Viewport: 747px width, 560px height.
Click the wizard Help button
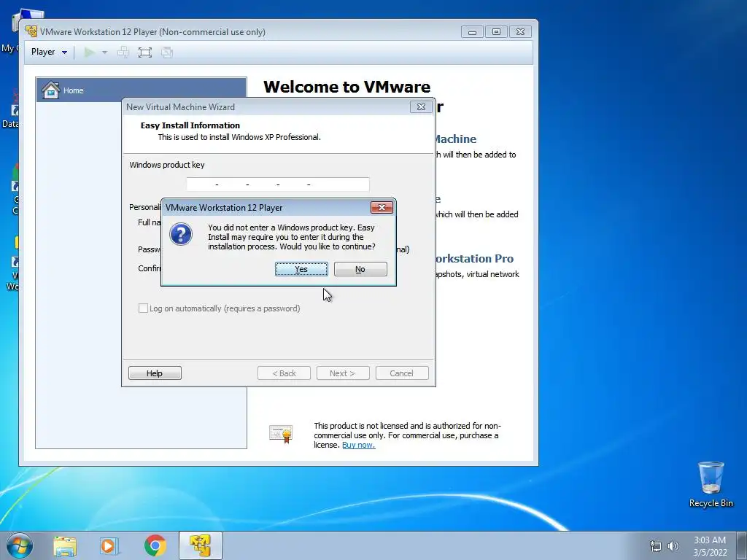[x=155, y=373]
